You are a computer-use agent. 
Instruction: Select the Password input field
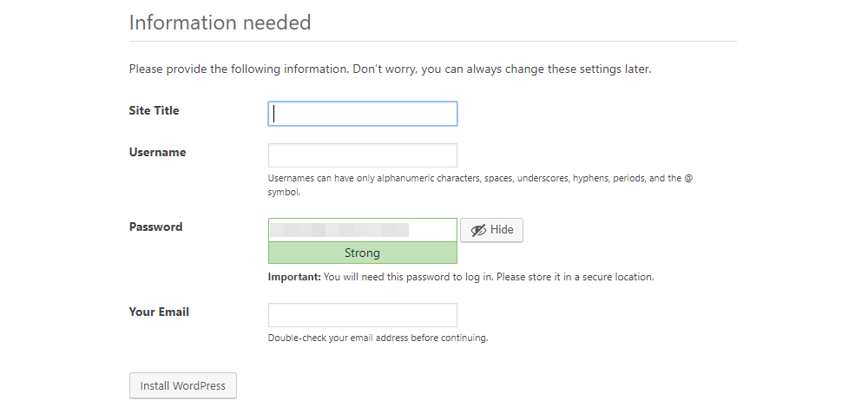point(362,229)
